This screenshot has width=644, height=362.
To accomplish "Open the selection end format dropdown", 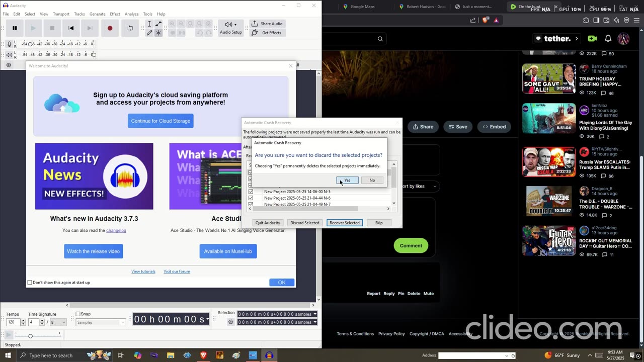I will (x=315, y=322).
